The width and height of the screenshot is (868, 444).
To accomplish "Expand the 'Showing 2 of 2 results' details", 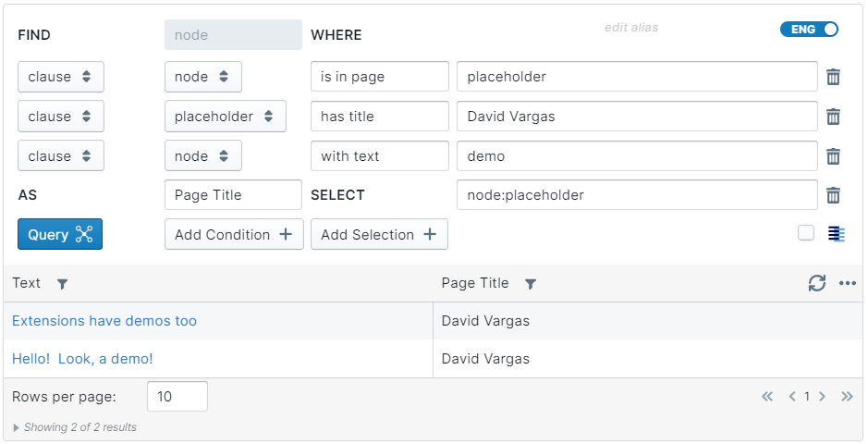I will [x=17, y=427].
